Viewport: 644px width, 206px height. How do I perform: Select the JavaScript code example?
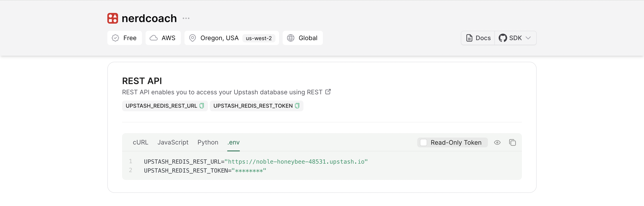pyautogui.click(x=173, y=142)
